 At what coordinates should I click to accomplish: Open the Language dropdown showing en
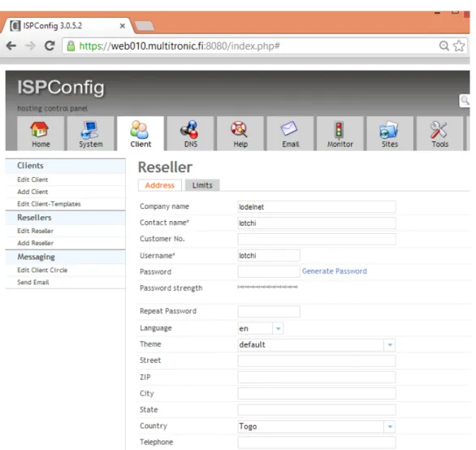(261, 328)
